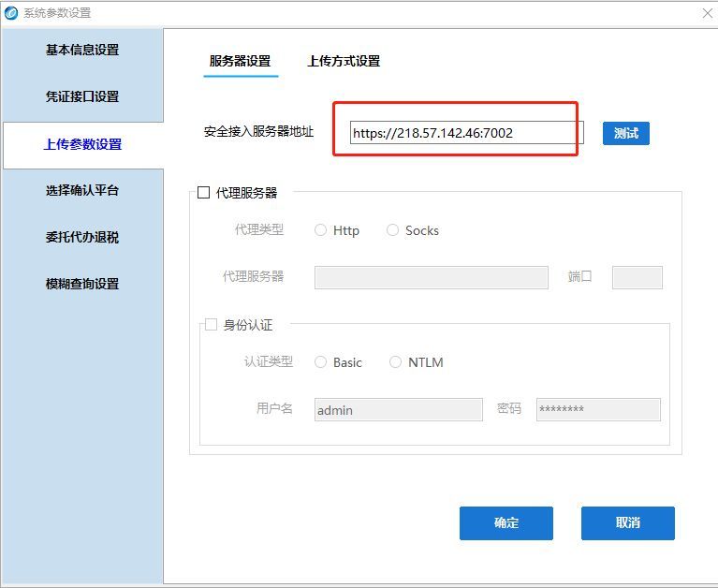Image resolution: width=718 pixels, height=588 pixels.
Task: Open 委托代办退税 in the sidebar
Action: tap(82, 237)
